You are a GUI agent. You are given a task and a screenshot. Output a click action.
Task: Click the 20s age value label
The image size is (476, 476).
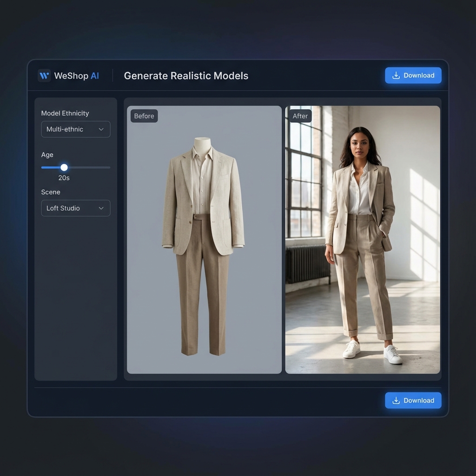pos(64,178)
